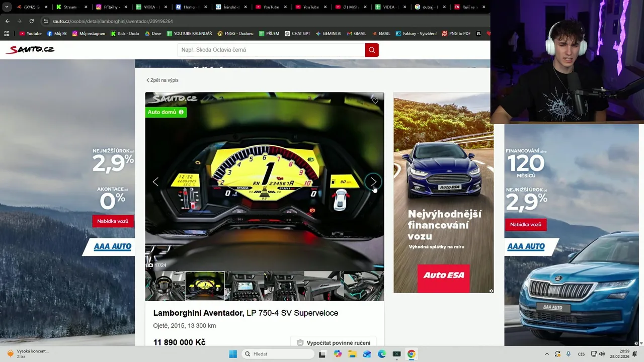This screenshot has height=362, width=644.
Task: Click the 11 890 000 Kč price
Action: point(179,342)
